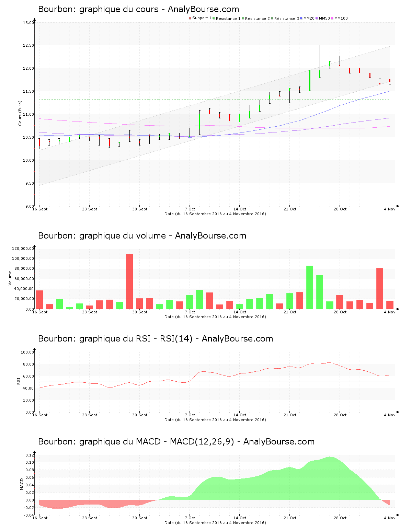Click '16 Sept' under the MACD chart
The image size is (412, 532).
coord(40,518)
